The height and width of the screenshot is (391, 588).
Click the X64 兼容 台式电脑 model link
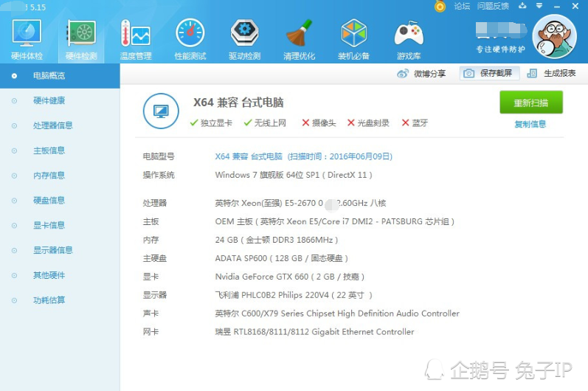pyautogui.click(x=304, y=156)
